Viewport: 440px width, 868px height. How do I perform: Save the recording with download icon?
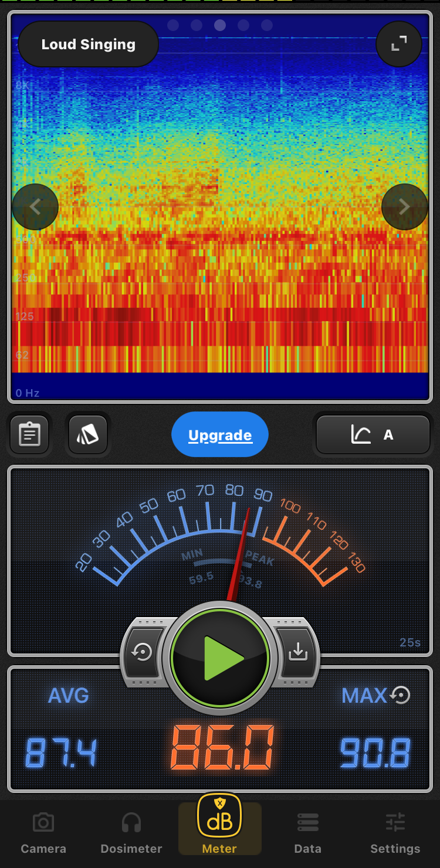coord(298,652)
